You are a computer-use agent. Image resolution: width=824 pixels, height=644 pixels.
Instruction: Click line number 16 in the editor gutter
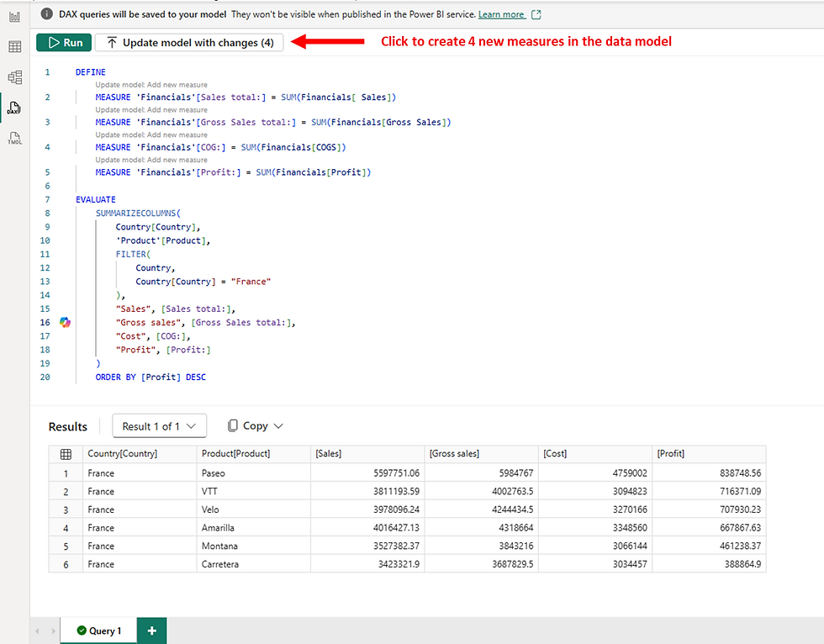coord(45,323)
